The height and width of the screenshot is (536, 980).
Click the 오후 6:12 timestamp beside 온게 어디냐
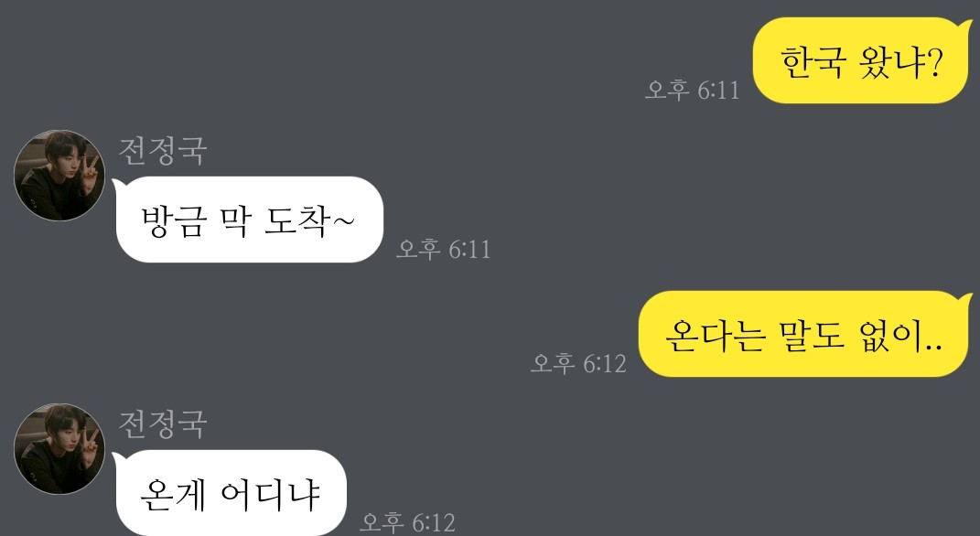click(x=407, y=521)
